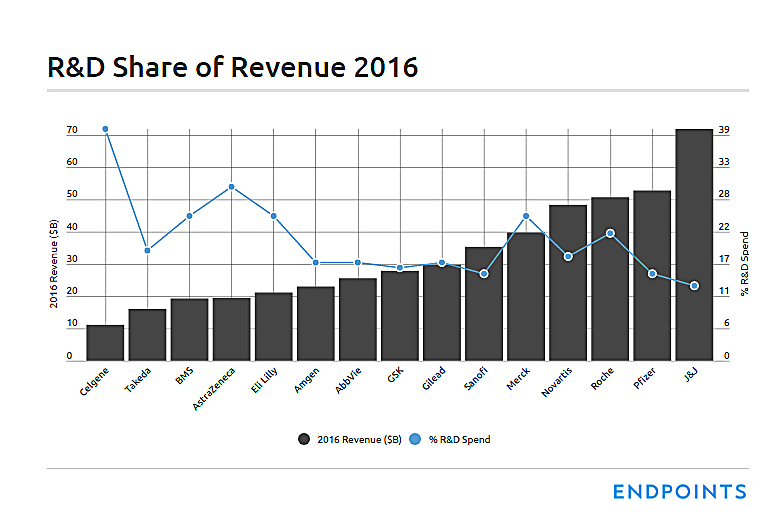Screen dimensions: 772x518
Task: Click the Novartis x-axis label
Action: 558,384
